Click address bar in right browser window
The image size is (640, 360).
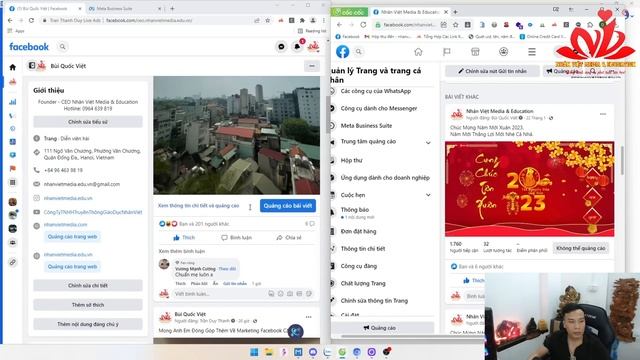[410, 25]
